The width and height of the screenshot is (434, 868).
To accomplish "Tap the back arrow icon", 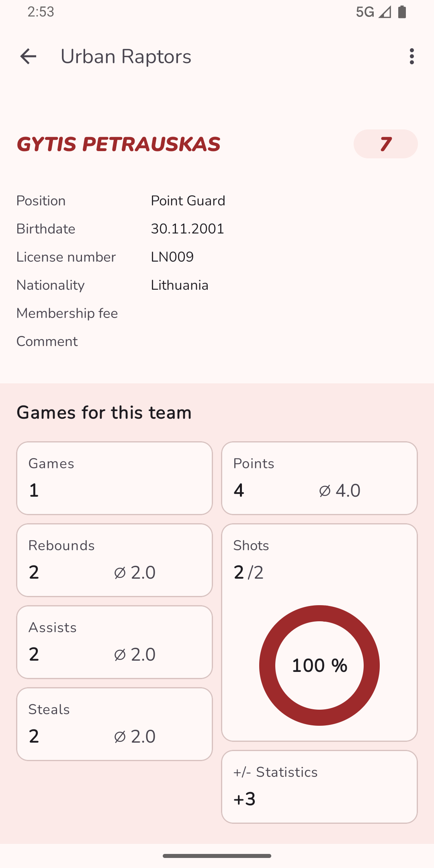I will click(28, 56).
